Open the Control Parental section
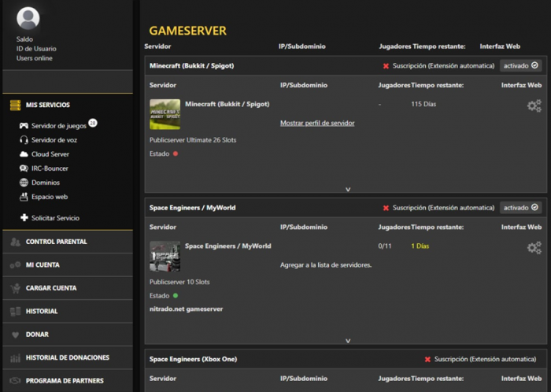This screenshot has height=392, width=551. [68, 242]
